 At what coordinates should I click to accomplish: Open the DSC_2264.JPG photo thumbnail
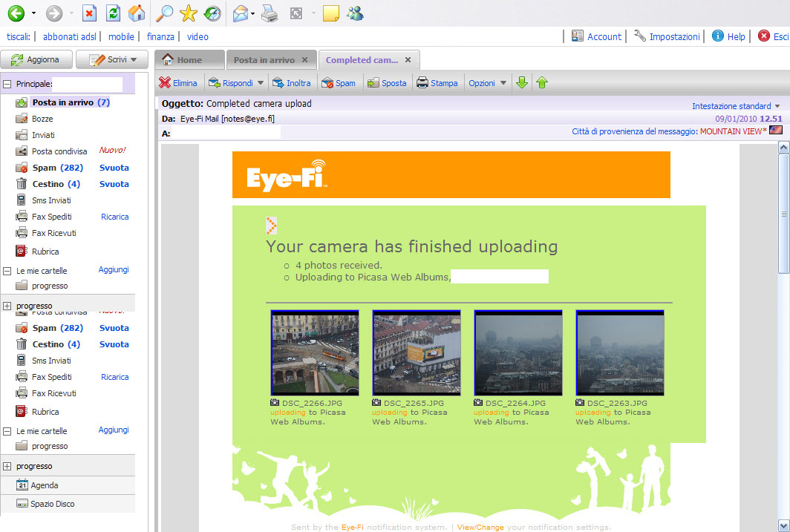tap(518, 353)
